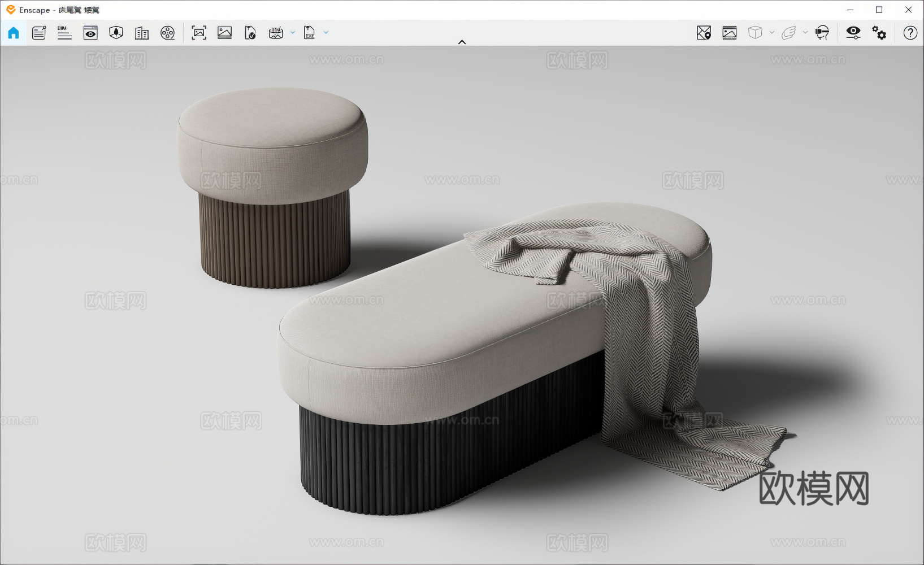The height and width of the screenshot is (565, 924).
Task: Click the file export with checkmark icon
Action: 250,33
